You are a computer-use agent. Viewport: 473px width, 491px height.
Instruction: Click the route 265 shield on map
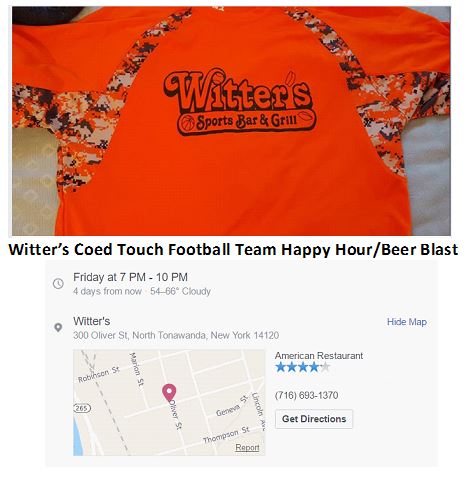[82, 408]
